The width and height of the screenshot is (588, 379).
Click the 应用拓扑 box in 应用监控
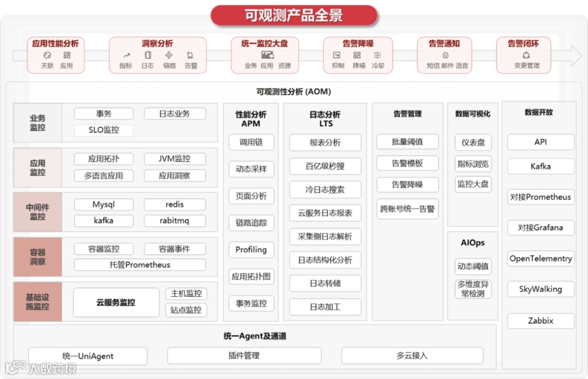point(104,159)
